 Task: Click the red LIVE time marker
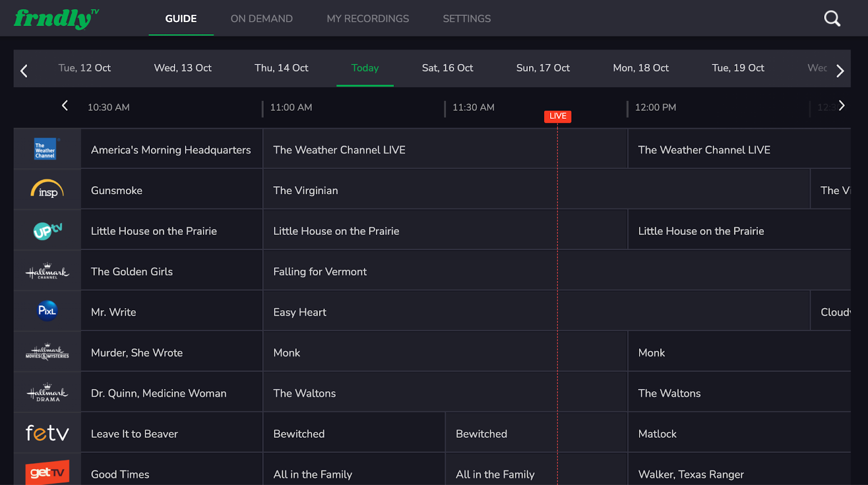tap(558, 116)
